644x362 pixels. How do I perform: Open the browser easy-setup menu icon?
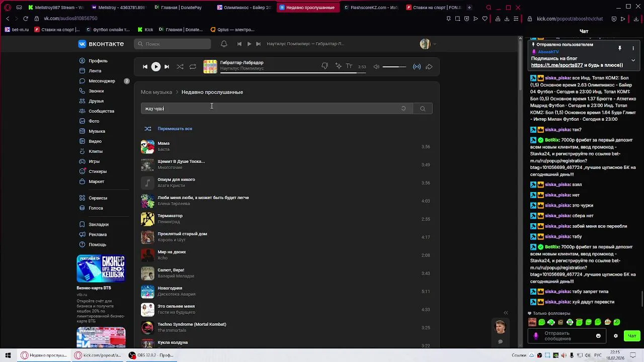[516, 19]
